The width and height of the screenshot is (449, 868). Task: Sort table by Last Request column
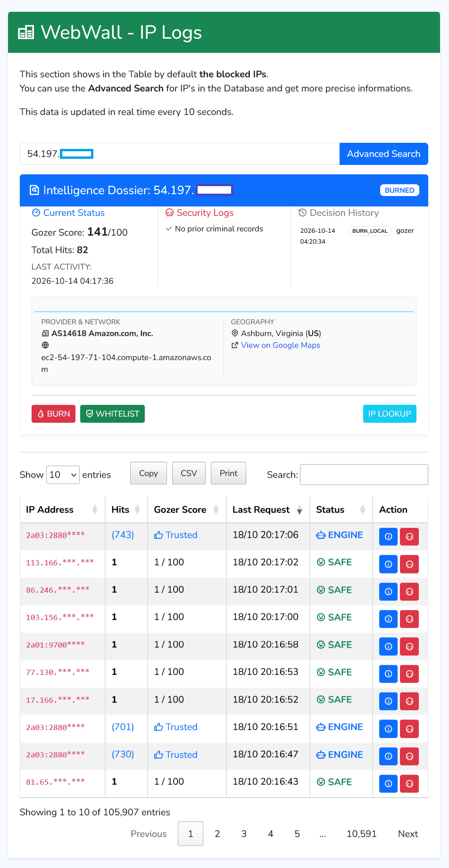pos(268,509)
